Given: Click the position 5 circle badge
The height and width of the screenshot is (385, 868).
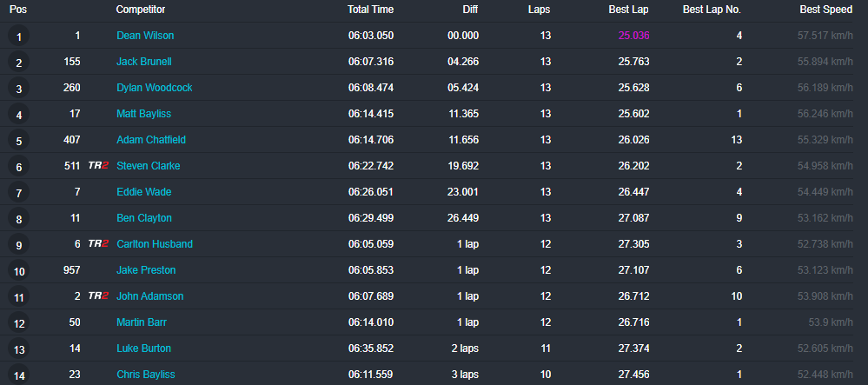Looking at the screenshot, I should [18, 141].
